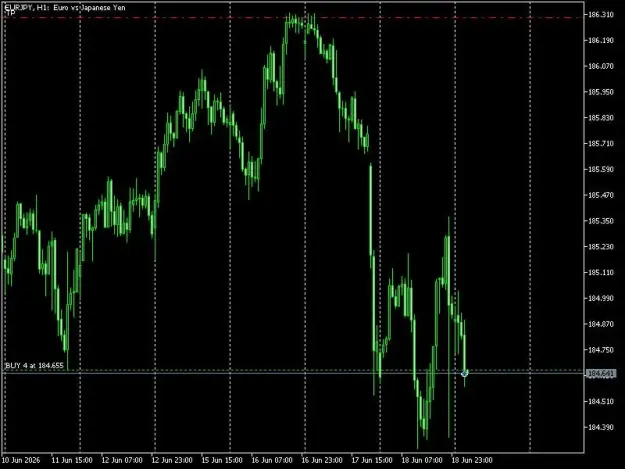Click price scale value 184.990

click(x=601, y=298)
